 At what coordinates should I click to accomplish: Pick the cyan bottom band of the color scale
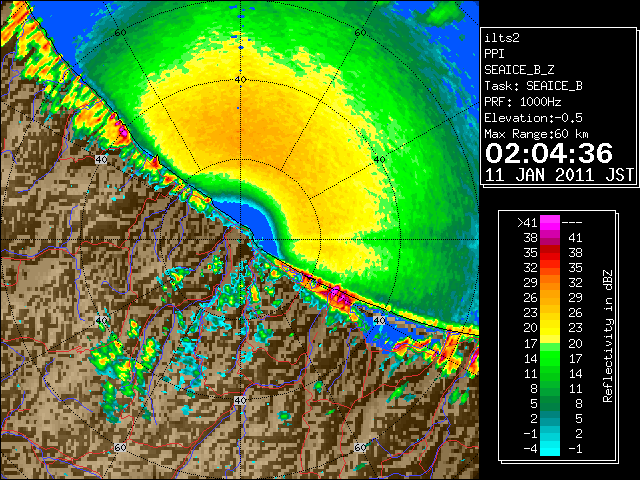pos(550,449)
